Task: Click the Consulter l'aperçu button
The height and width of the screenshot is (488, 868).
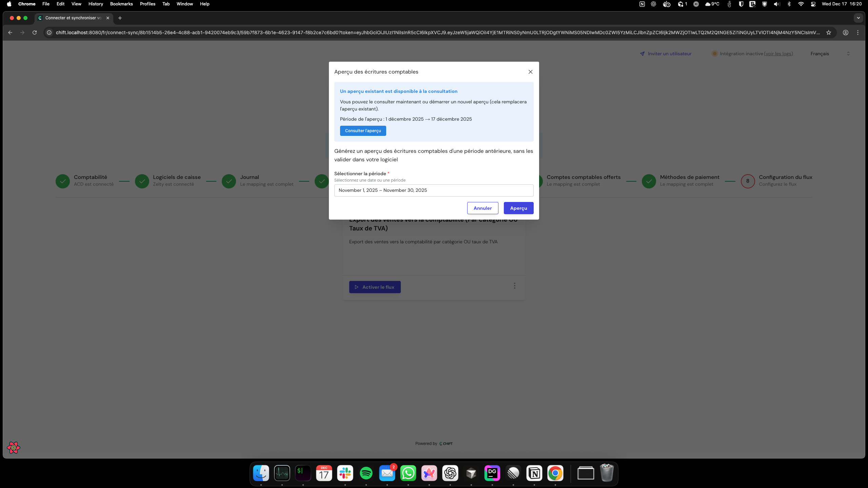Action: (x=363, y=130)
